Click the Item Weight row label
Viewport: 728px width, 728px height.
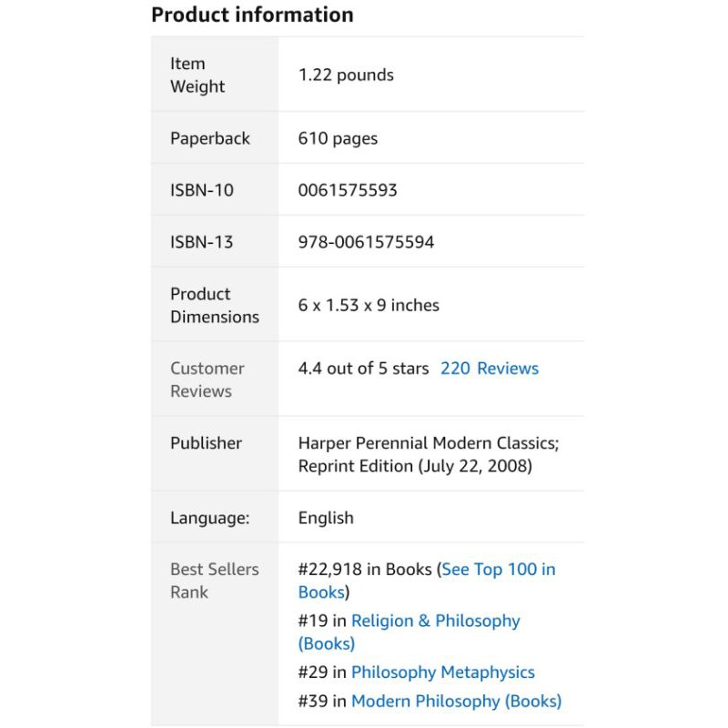(197, 76)
